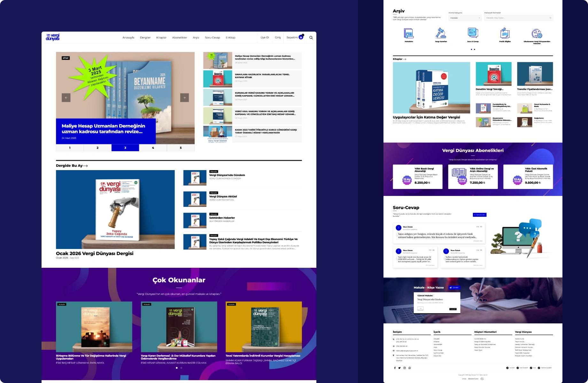Click the Aranacak Kelimeler search field
The image size is (588, 383).
coord(517,18)
